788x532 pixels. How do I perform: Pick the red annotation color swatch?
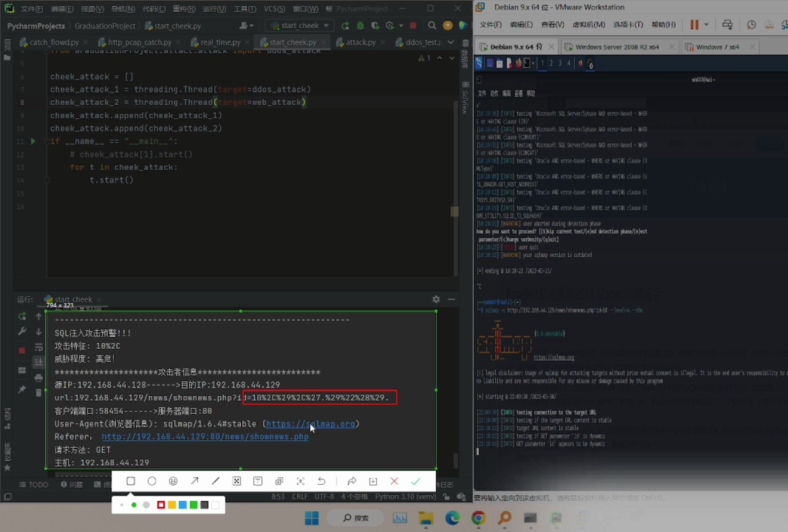pos(161,505)
